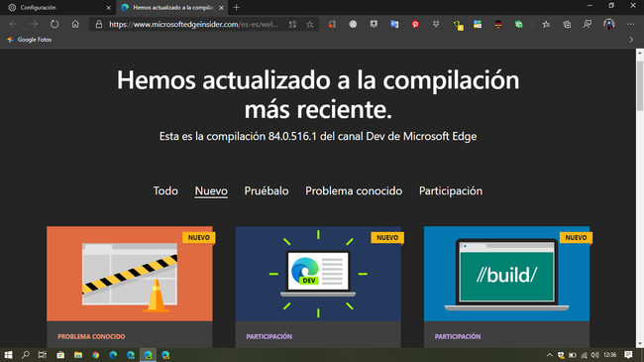
Task: Open the Favorites list icon
Action: (x=546, y=24)
